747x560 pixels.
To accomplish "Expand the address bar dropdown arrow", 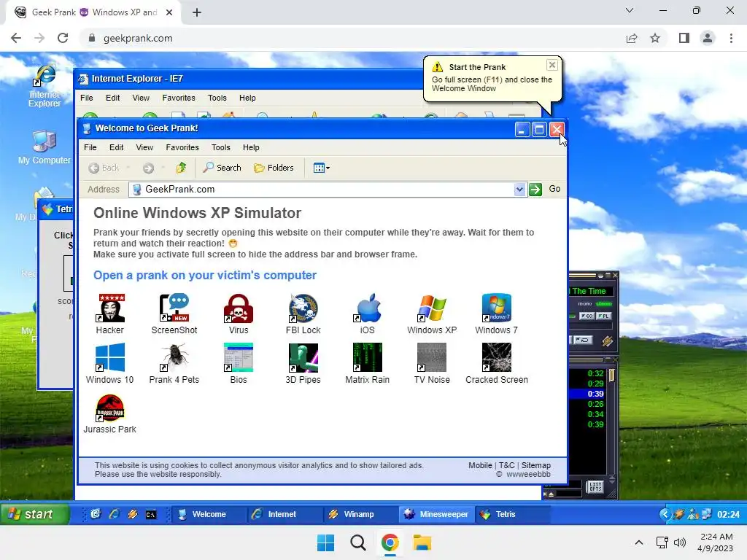I will 519,190.
